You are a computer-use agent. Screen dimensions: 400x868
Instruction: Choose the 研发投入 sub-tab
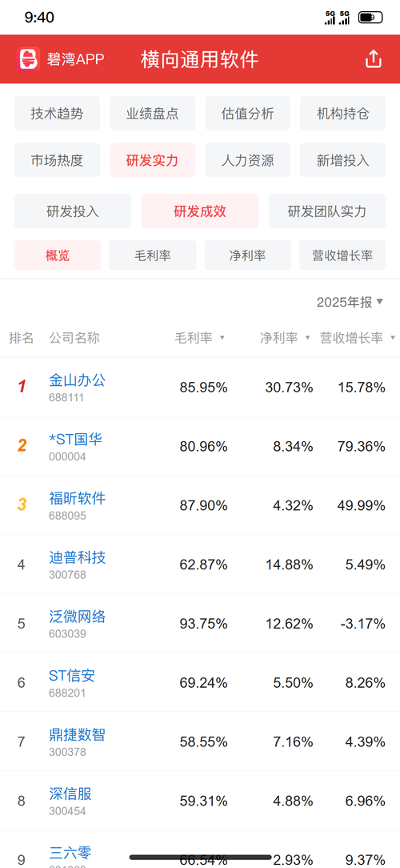tap(73, 211)
